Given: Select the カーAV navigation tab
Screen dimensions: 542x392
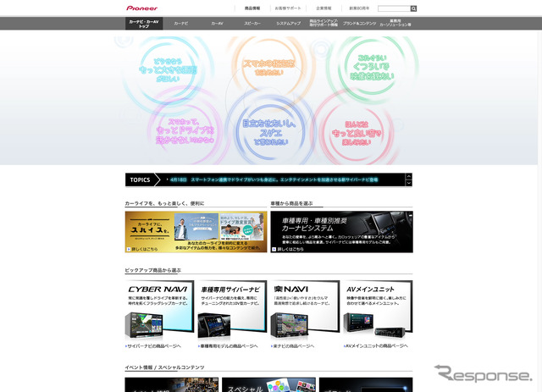Looking at the screenshot, I should [x=217, y=24].
